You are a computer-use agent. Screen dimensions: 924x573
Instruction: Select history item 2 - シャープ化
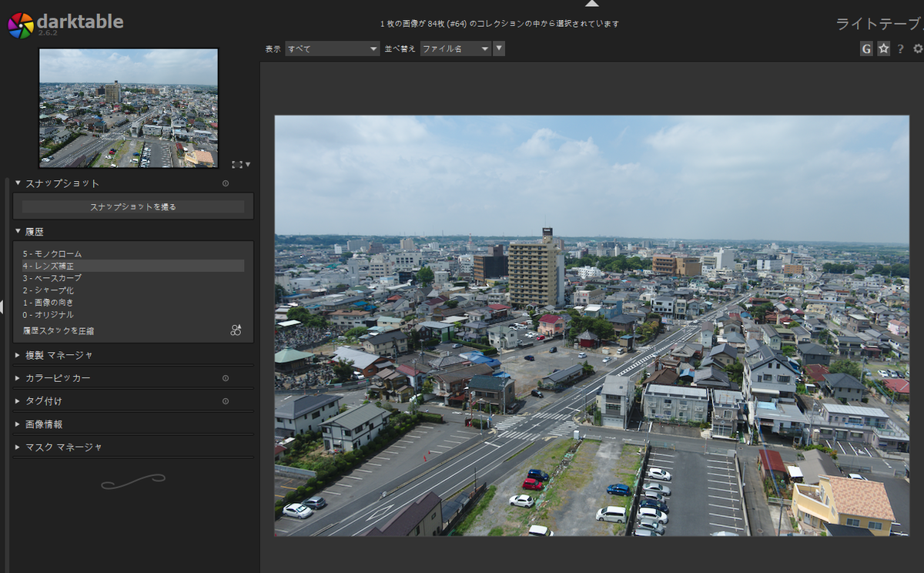coord(133,290)
